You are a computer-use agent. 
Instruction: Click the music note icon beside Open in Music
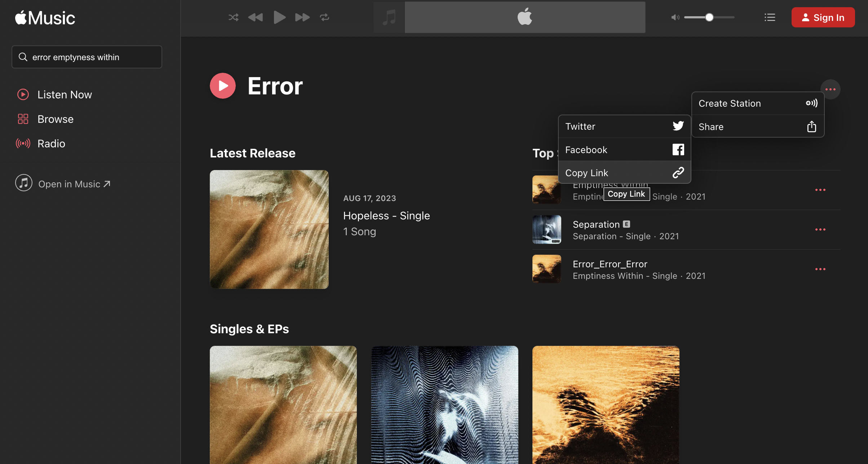coord(24,183)
